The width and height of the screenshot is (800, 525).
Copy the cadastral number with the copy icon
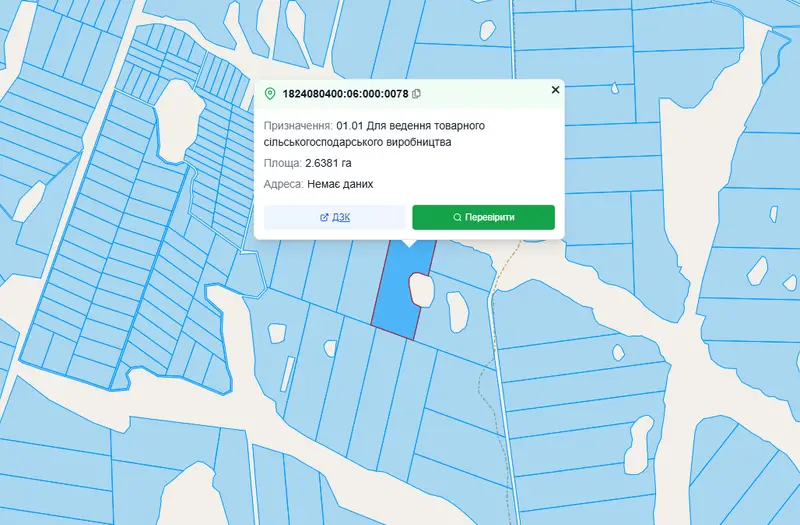416,94
